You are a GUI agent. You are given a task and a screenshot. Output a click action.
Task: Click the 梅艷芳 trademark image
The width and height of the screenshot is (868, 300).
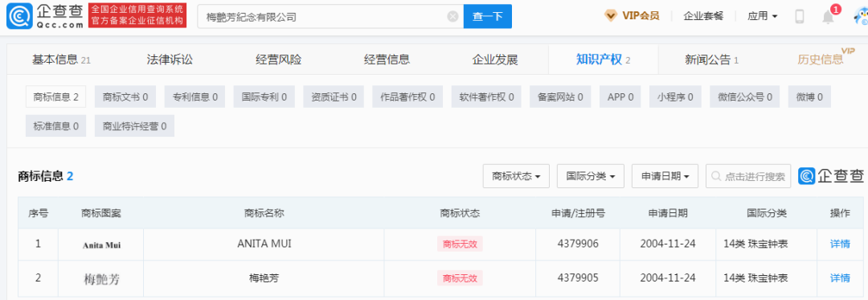coord(100,279)
